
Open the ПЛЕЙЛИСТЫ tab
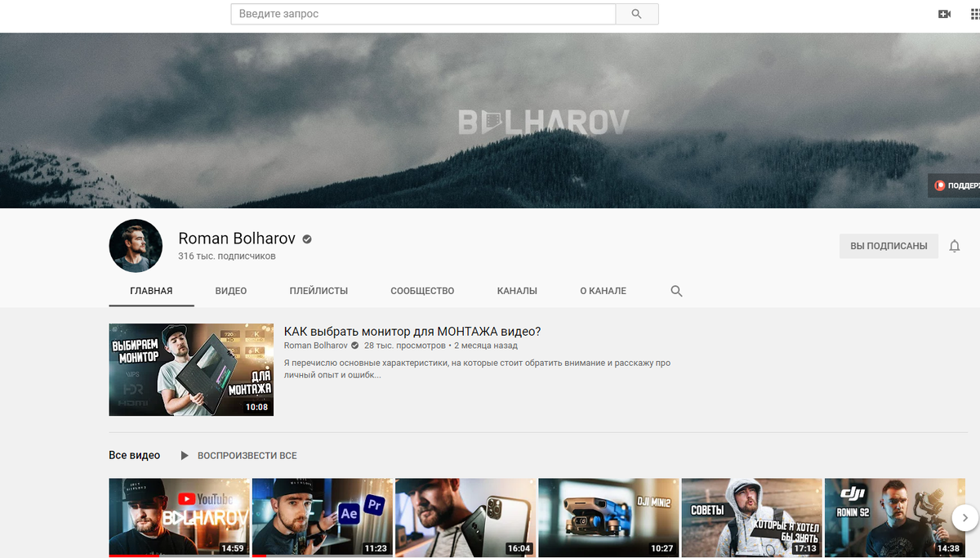pyautogui.click(x=318, y=291)
